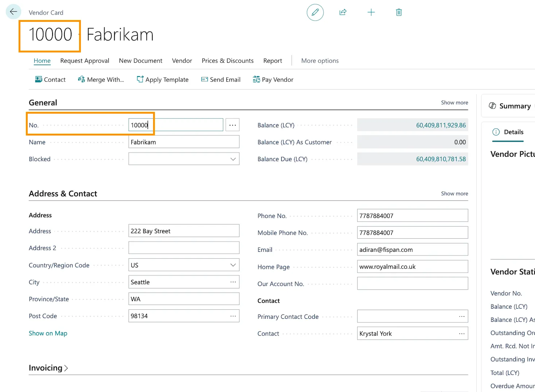Choose Apply Template action
The image size is (535, 392).
point(163,79)
